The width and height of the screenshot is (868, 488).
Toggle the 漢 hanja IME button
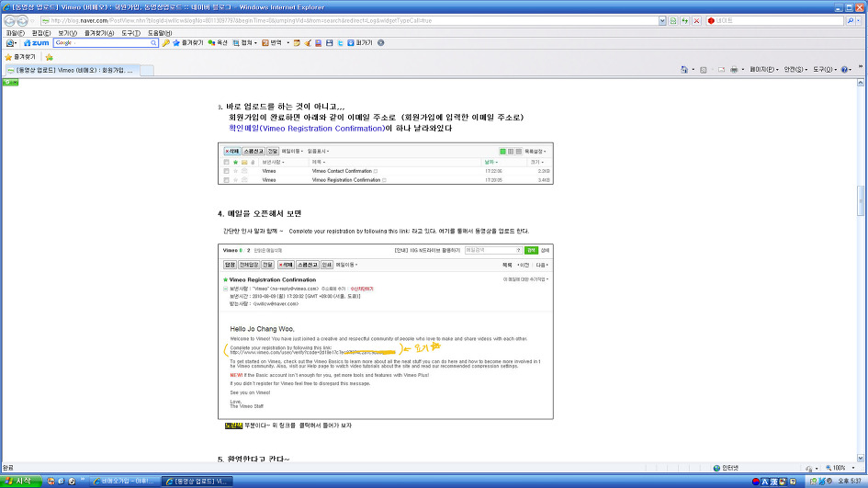(x=774, y=482)
